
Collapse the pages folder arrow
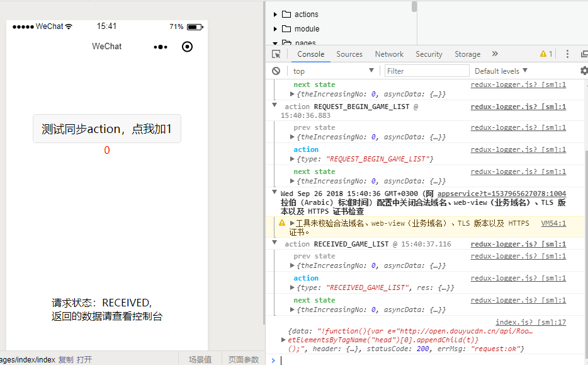[275, 43]
